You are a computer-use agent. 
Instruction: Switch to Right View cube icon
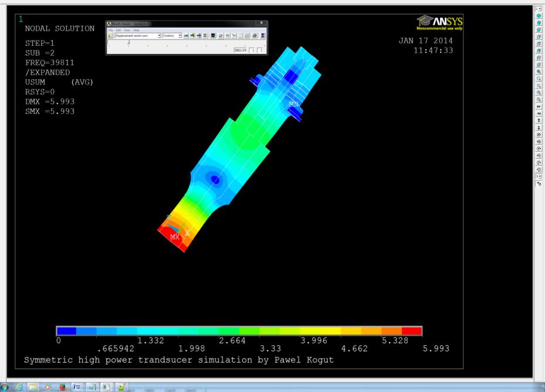point(539,37)
